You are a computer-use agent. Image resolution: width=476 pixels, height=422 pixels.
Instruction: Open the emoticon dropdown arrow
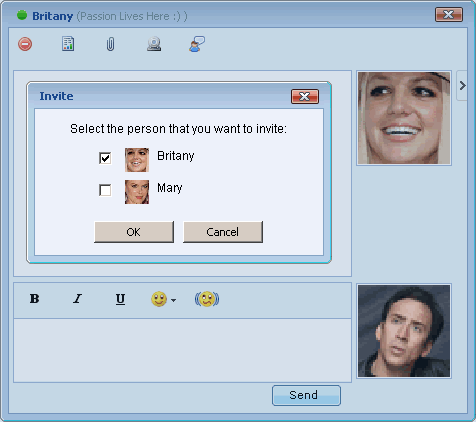coord(173,300)
